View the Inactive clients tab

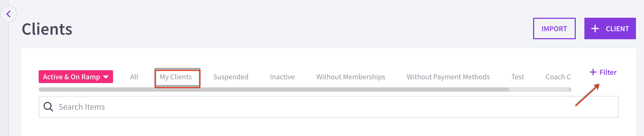click(282, 77)
